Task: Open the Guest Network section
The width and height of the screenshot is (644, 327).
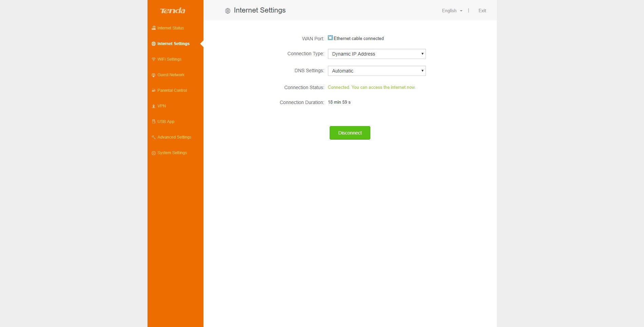Action: tap(171, 75)
